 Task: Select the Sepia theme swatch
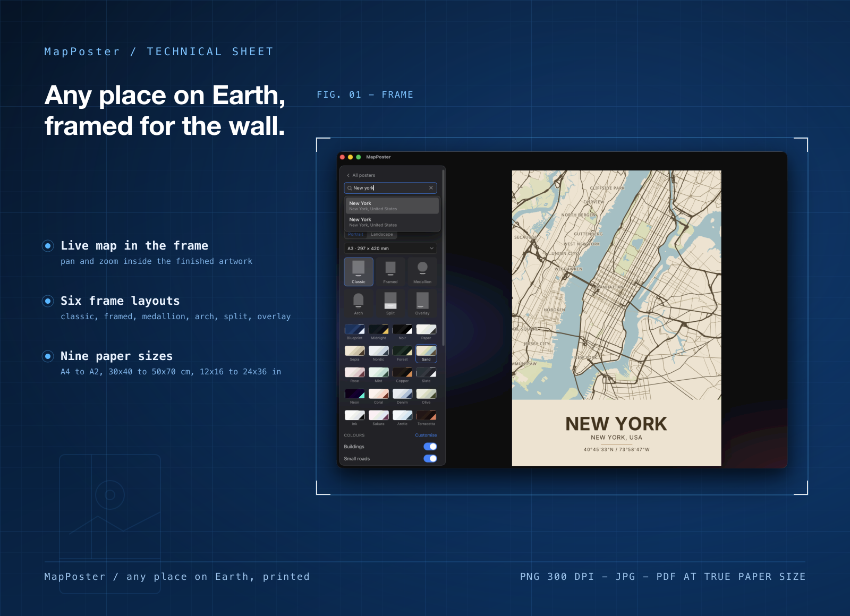tap(354, 354)
